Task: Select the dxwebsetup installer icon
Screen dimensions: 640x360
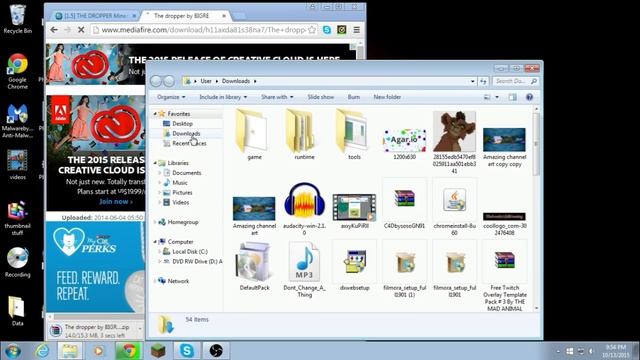Action: [354, 262]
